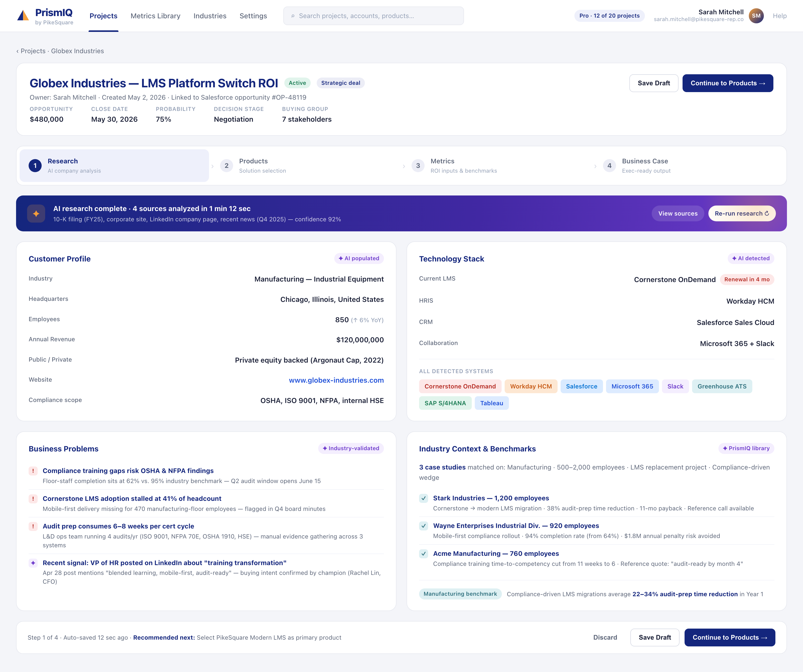Click the Salesforce system chip
This screenshot has width=803, height=672.
pos(581,386)
